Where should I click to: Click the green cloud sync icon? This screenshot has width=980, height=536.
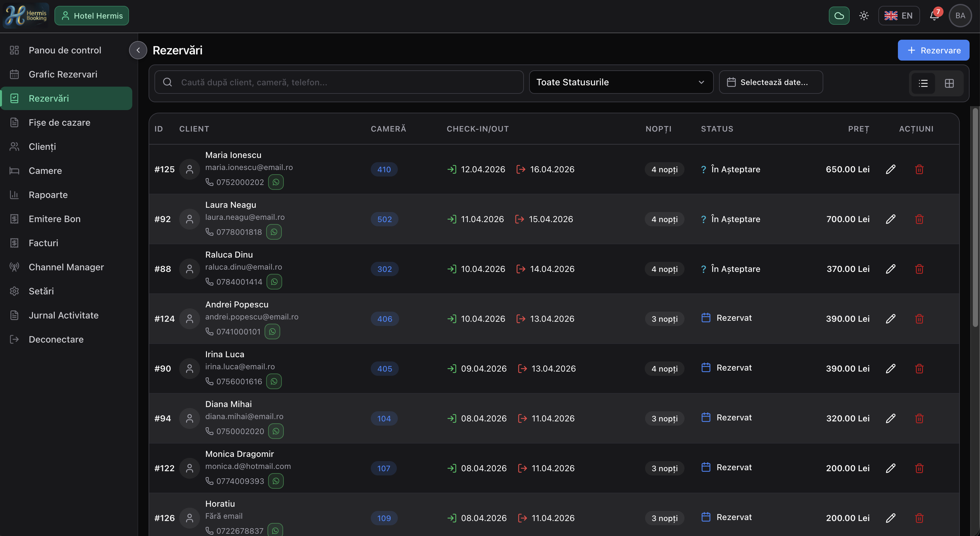pos(839,16)
